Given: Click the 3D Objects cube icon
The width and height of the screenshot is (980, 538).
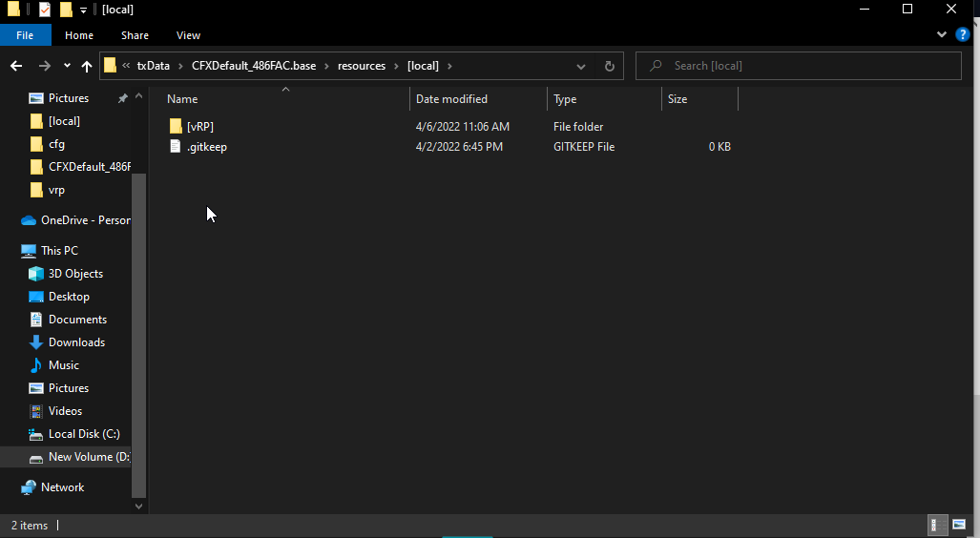Looking at the screenshot, I should tap(36, 274).
